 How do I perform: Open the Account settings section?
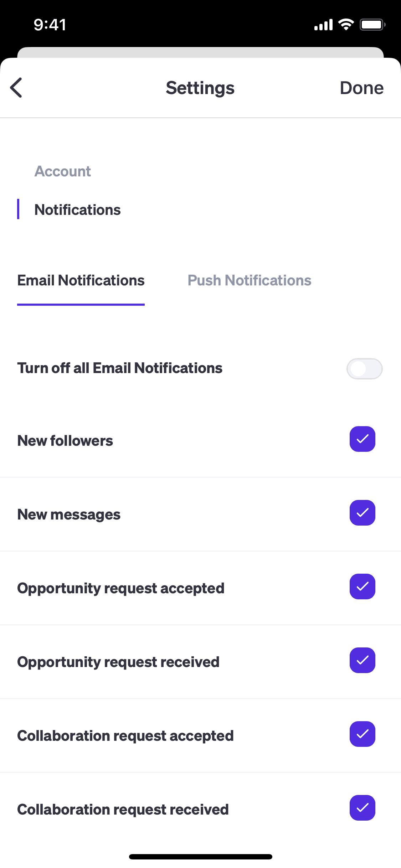(63, 171)
